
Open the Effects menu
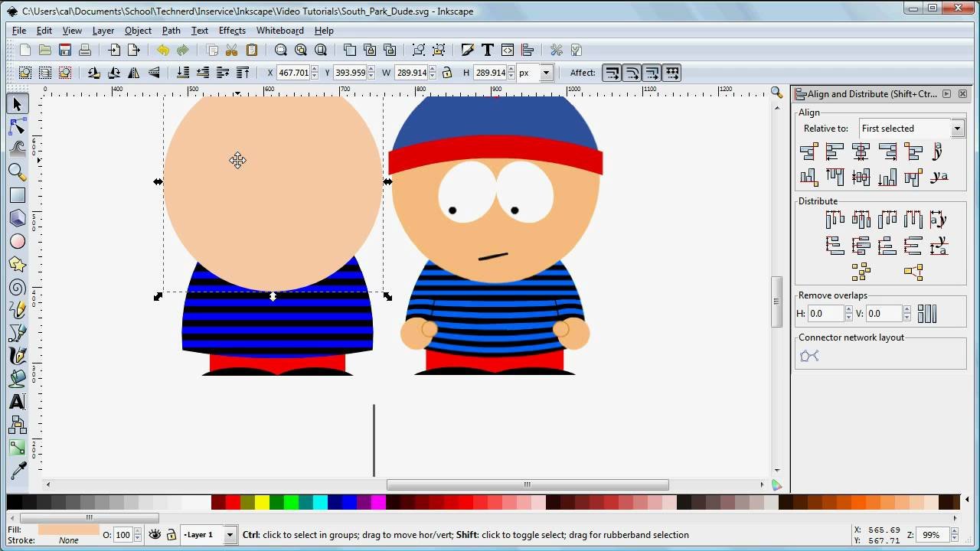point(232,31)
